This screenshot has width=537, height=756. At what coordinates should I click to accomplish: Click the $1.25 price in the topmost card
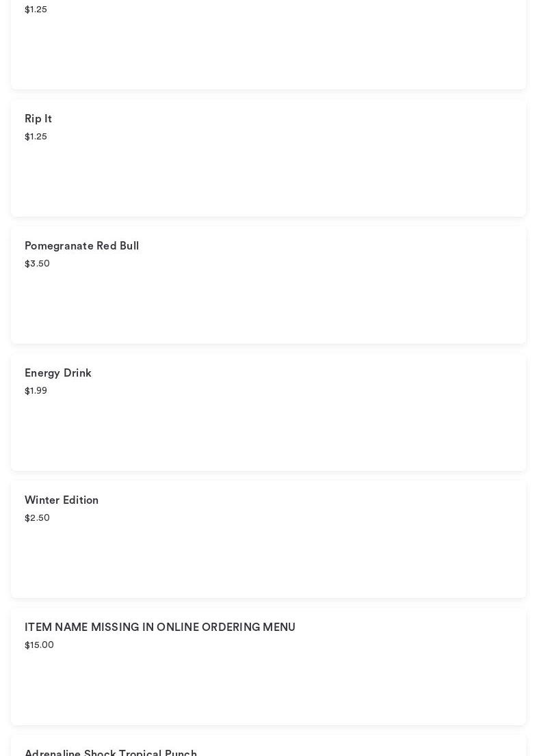pyautogui.click(x=36, y=10)
